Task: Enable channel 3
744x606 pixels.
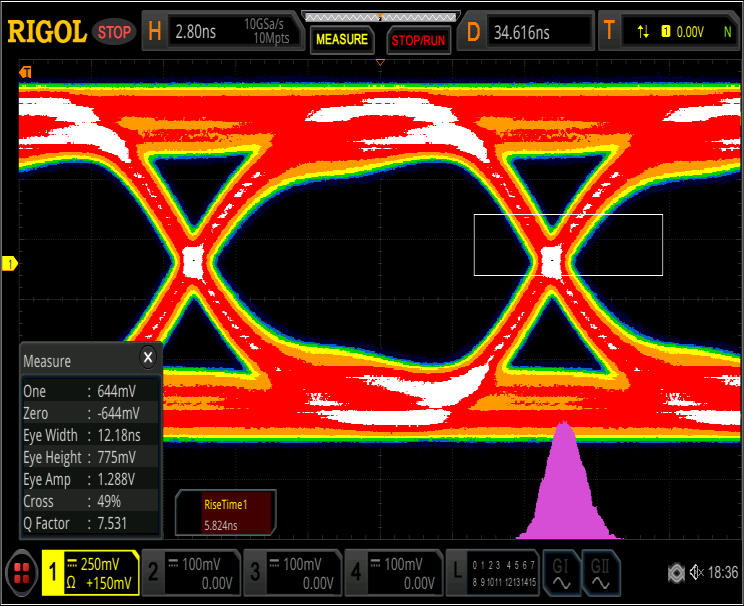Action: coord(291,574)
